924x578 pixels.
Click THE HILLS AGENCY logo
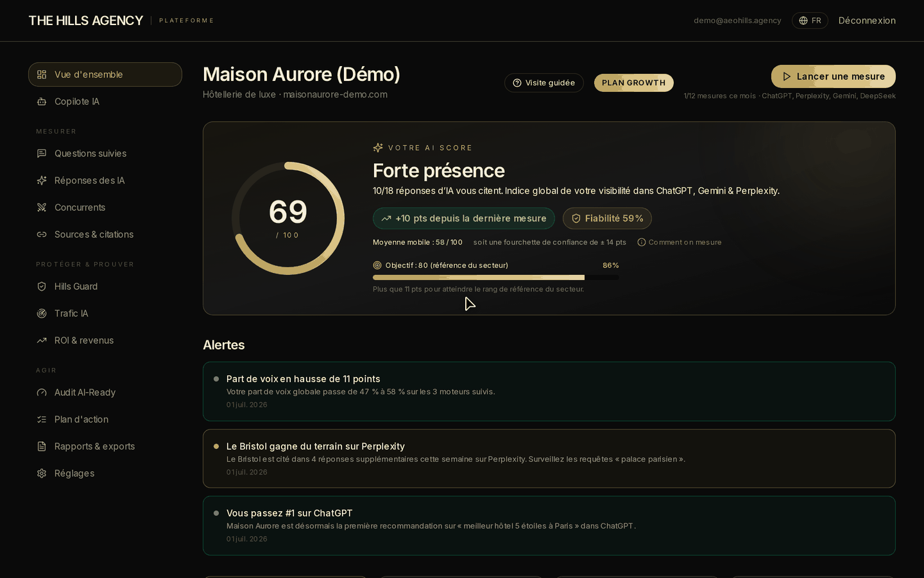tap(86, 21)
